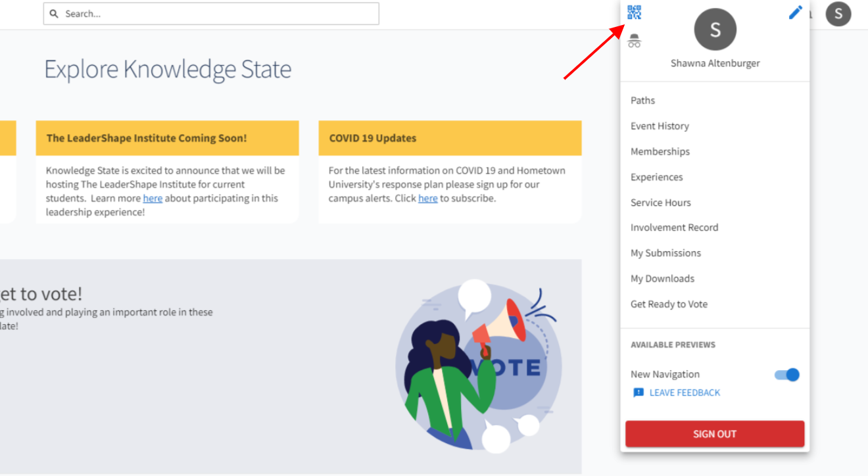Image resolution: width=868 pixels, height=476 pixels.
Task: Open the QR code event pass icon
Action: click(634, 12)
